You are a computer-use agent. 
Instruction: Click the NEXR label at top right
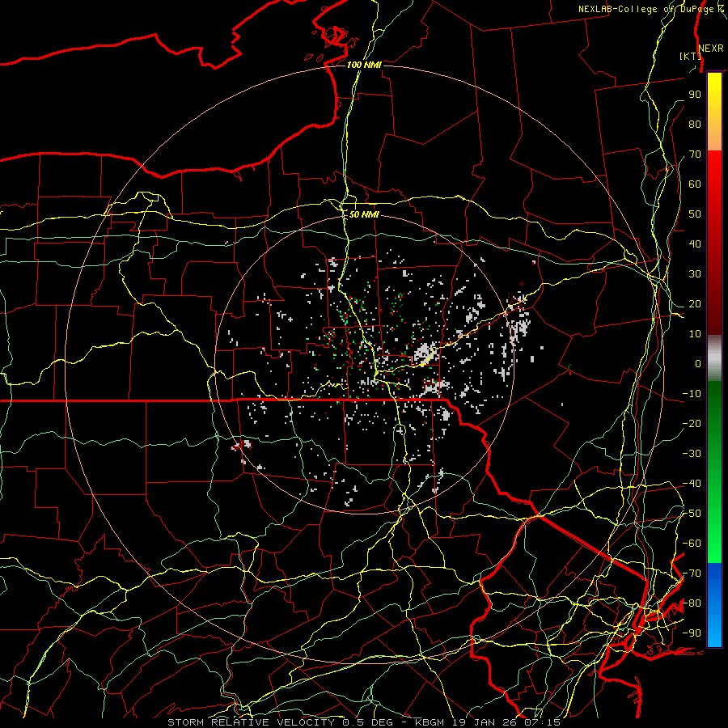pyautogui.click(x=711, y=49)
